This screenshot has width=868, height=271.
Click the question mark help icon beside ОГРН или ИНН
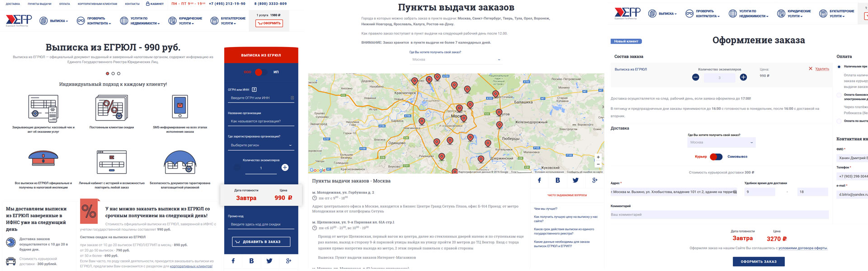pos(254,89)
